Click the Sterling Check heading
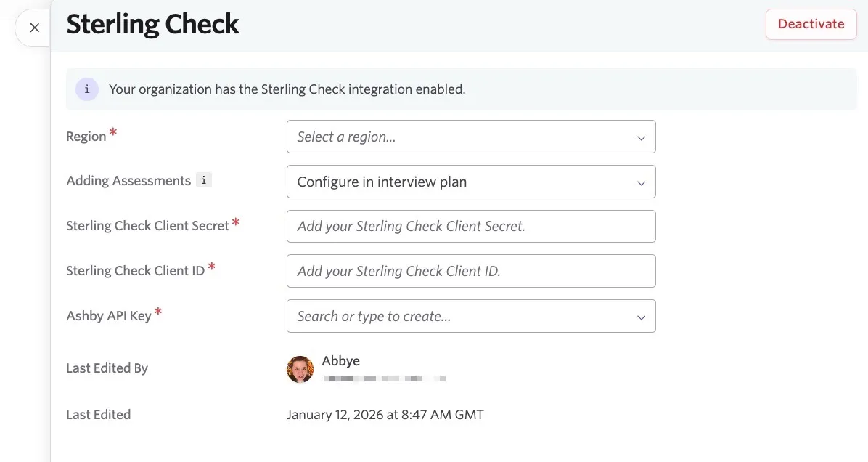 (153, 25)
